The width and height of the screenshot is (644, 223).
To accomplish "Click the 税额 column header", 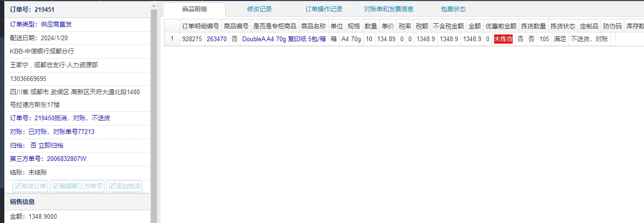I will 422,27.
